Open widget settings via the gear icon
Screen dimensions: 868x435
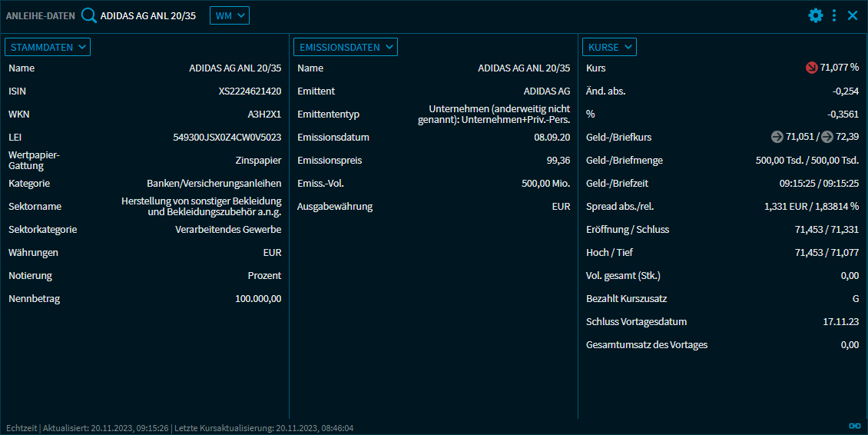[816, 15]
